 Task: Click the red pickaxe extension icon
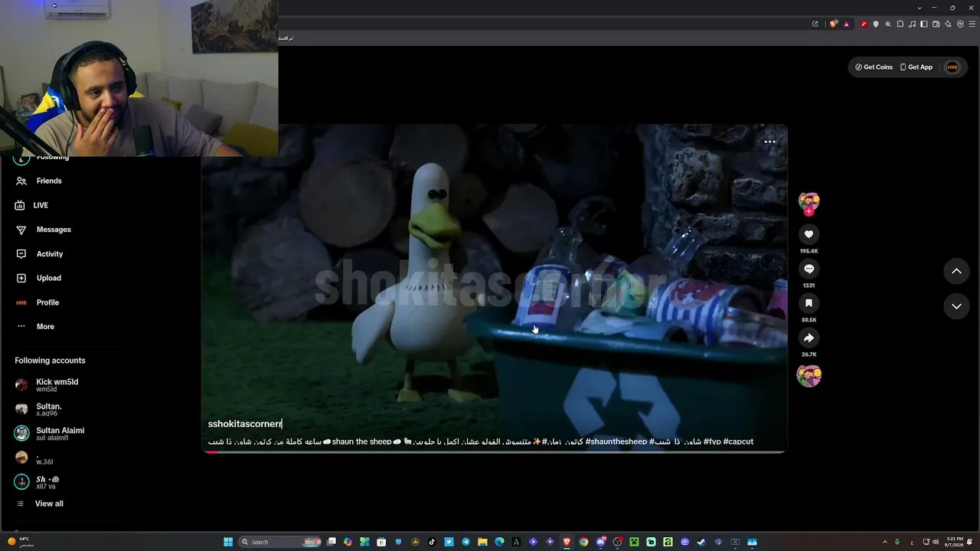[x=864, y=24]
